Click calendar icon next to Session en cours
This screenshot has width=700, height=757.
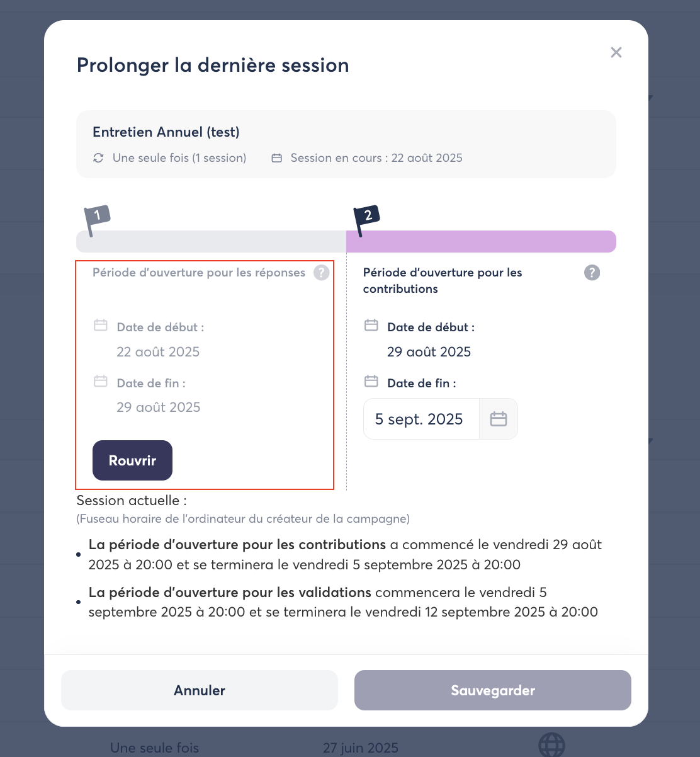coord(276,158)
